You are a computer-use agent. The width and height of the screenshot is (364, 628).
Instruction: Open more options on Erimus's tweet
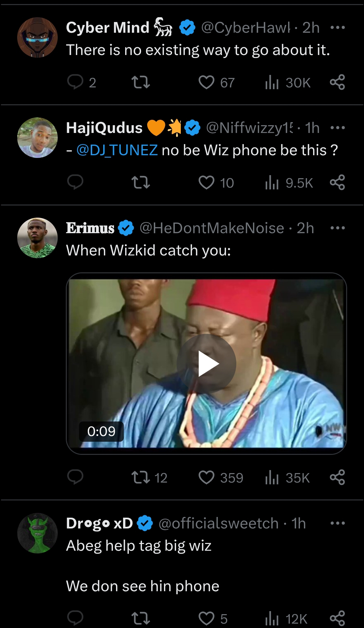(x=337, y=228)
